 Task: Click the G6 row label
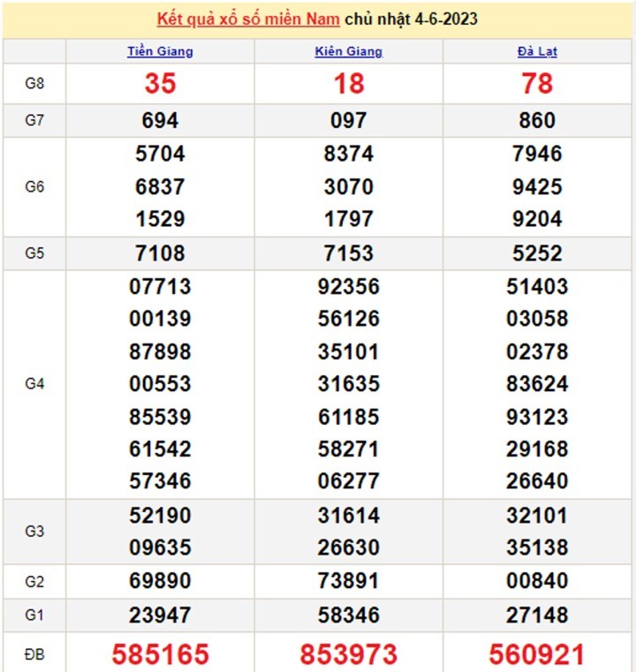click(34, 186)
